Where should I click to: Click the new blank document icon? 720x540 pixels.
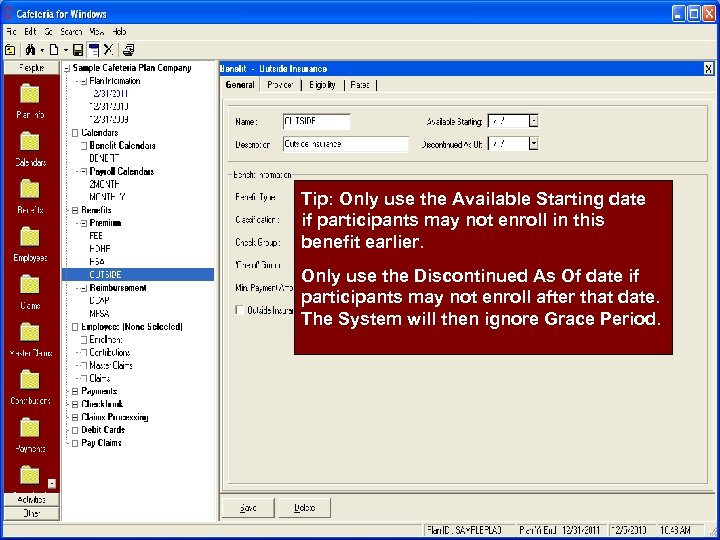coord(54,50)
